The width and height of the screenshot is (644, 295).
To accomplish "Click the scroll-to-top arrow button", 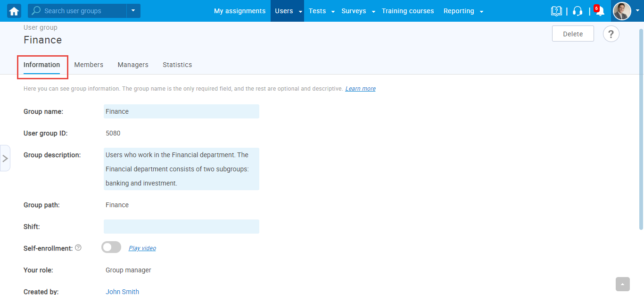I will click(x=623, y=284).
